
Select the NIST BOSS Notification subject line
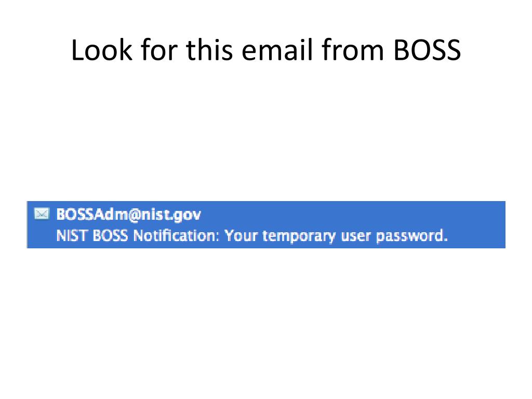(252, 235)
